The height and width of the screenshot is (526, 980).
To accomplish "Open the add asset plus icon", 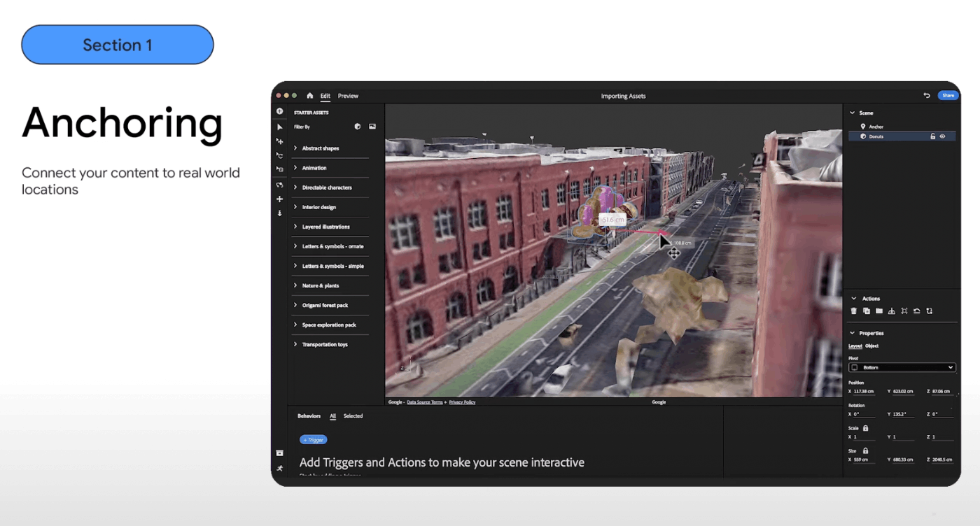I will [279, 111].
